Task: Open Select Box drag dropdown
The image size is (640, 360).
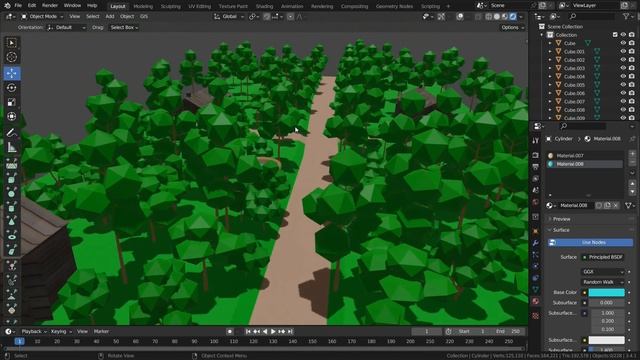Action: click(x=124, y=27)
